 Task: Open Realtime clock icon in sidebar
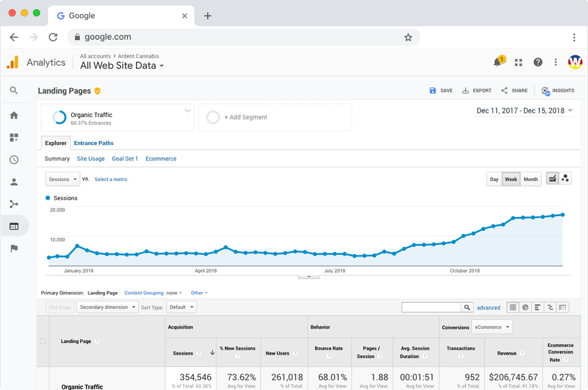coord(14,160)
